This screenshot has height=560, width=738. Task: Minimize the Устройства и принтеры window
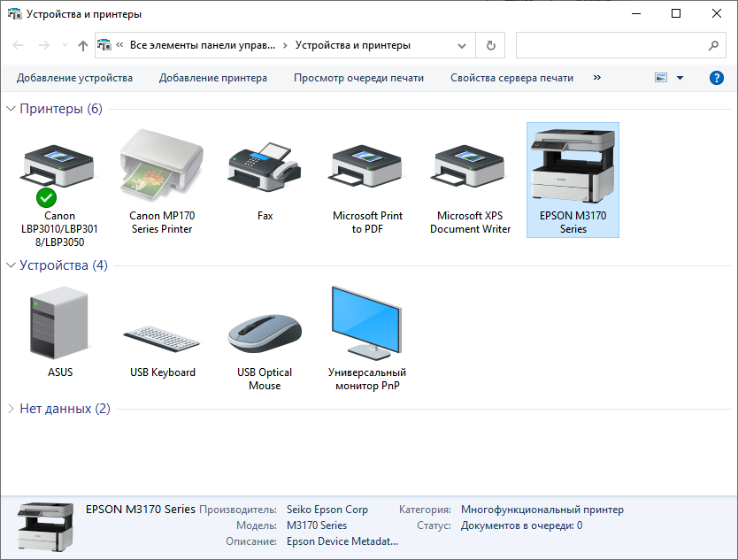click(636, 13)
